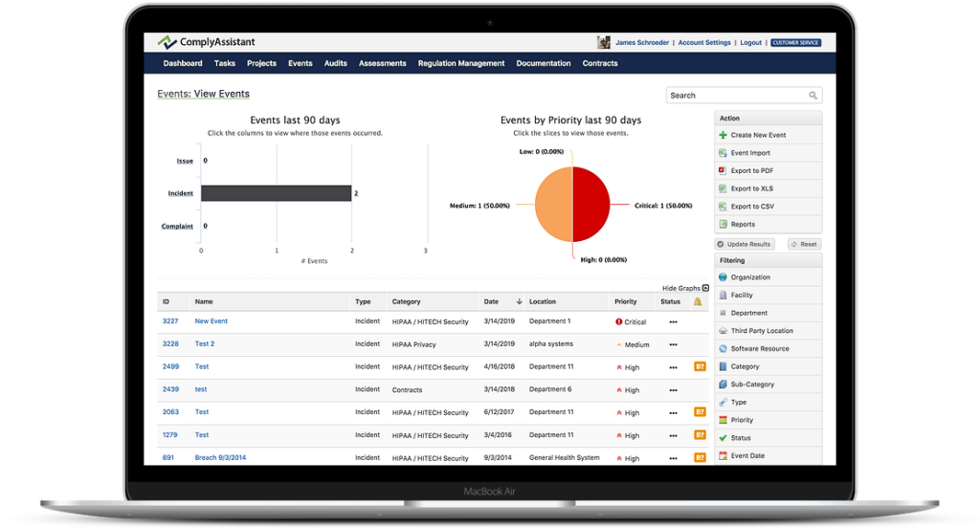980x528 pixels.
Task: Click the bell icon in the table header
Action: (x=698, y=302)
